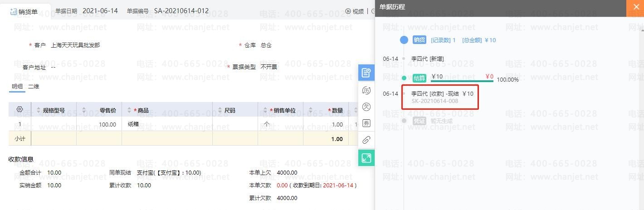Click the 凭证 tag in history
Screen dimensions: 644x210
point(419,121)
